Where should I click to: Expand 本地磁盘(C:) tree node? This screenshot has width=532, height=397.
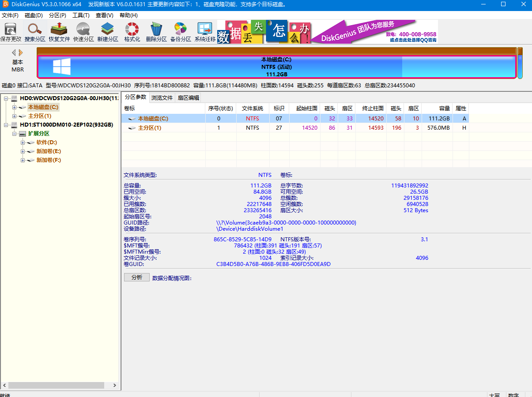pos(15,107)
